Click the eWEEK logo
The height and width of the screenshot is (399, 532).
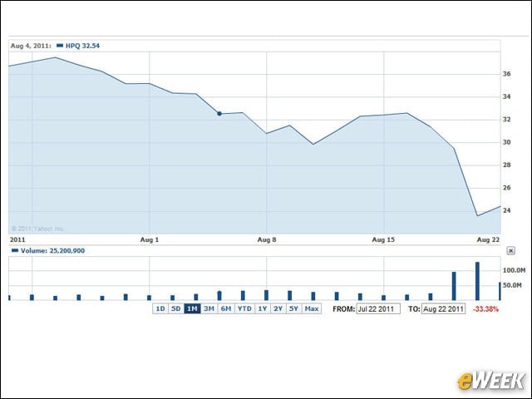[491, 381]
